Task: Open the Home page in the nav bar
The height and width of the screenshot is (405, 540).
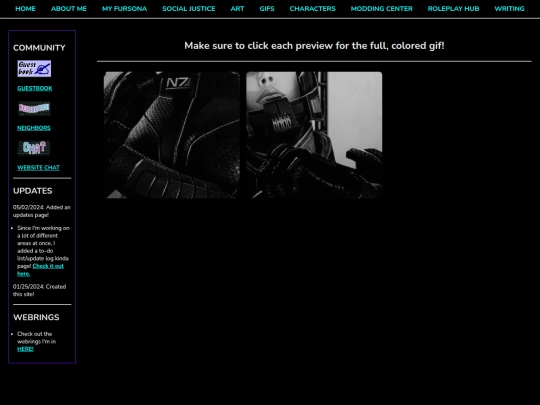Action: coord(25,9)
